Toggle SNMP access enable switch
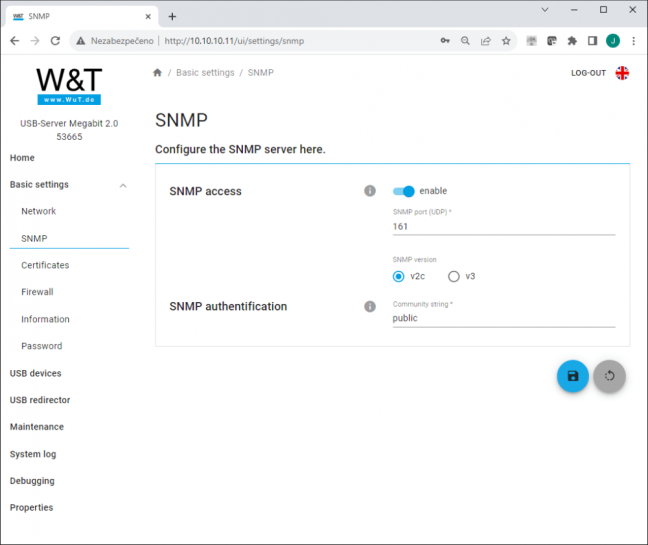This screenshot has width=648, height=545. point(403,191)
